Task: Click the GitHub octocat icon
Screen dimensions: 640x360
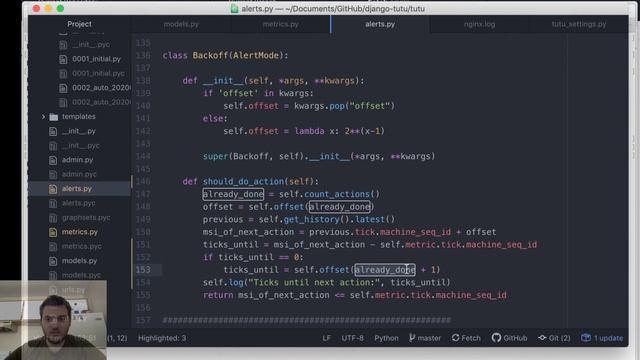Action: [x=496, y=338]
